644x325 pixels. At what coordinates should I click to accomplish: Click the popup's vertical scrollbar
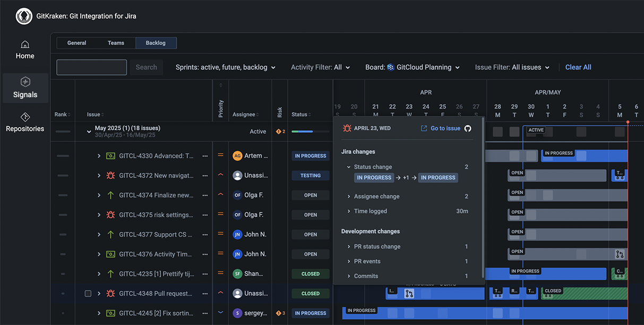482,196
